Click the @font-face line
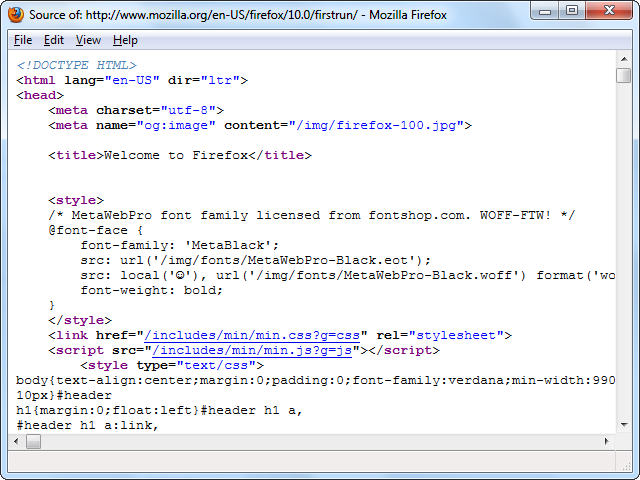 (x=96, y=231)
